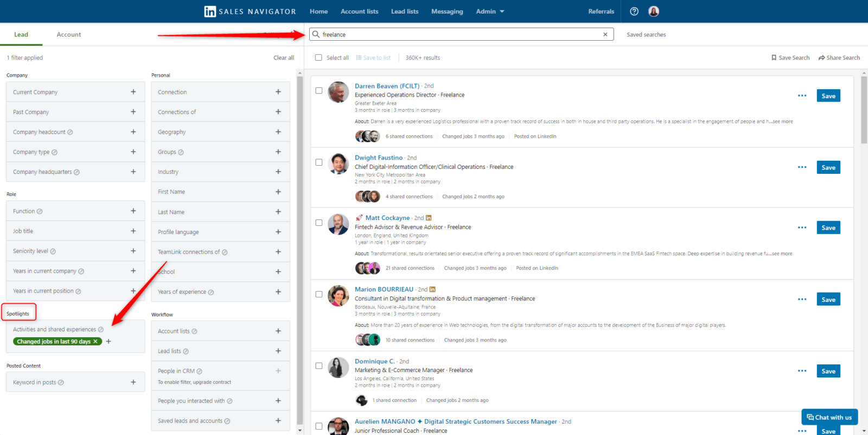Screen dimensions: 868x435
Task: Remove the Changed jobs in last 90 days filter
Action: 95,342
